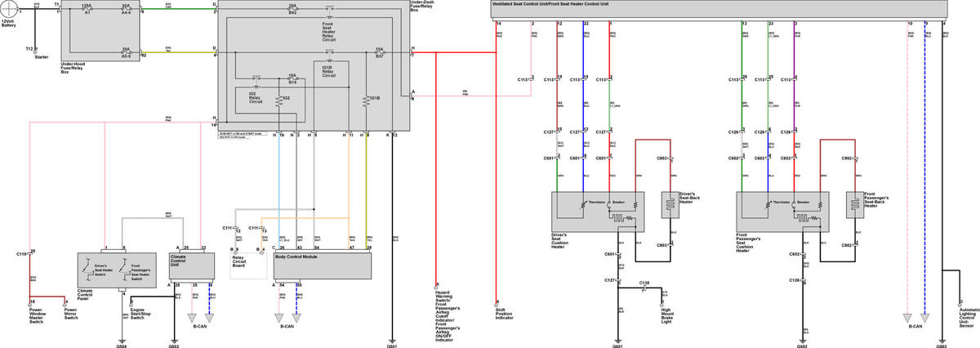Click the G504 ground symbol
980x348 pixels.
point(121,343)
